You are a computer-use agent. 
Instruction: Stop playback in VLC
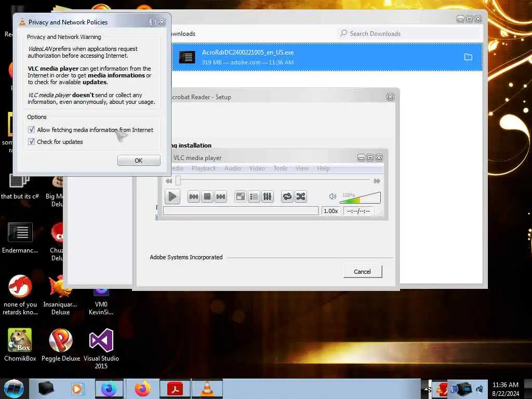pyautogui.click(x=207, y=197)
